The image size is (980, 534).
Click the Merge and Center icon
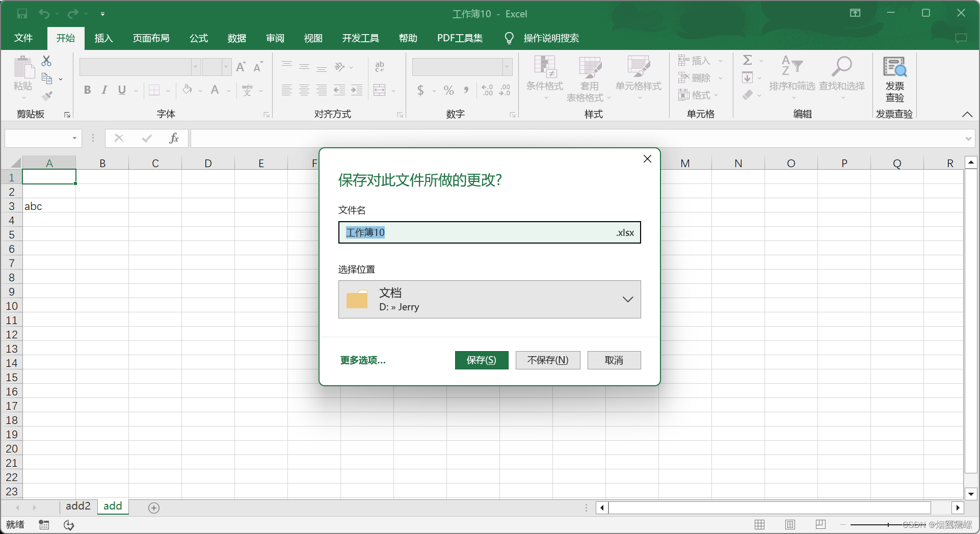pyautogui.click(x=380, y=90)
